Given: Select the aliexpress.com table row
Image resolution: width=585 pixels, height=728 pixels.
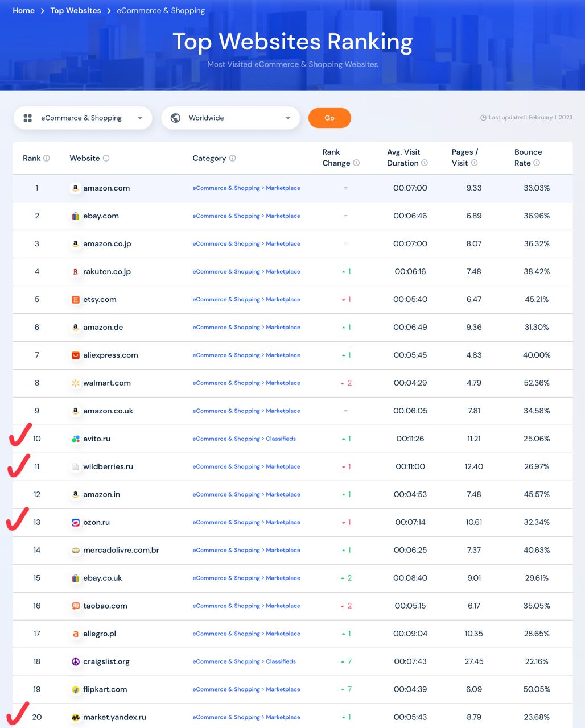Looking at the screenshot, I should coord(292,355).
